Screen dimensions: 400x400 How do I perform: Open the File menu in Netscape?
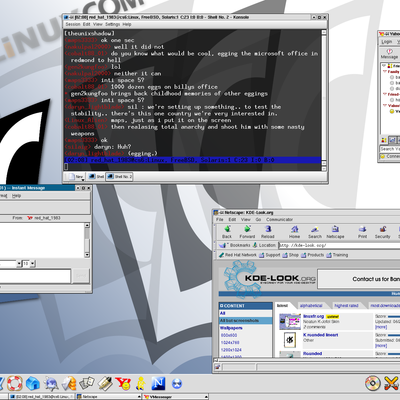220,220
